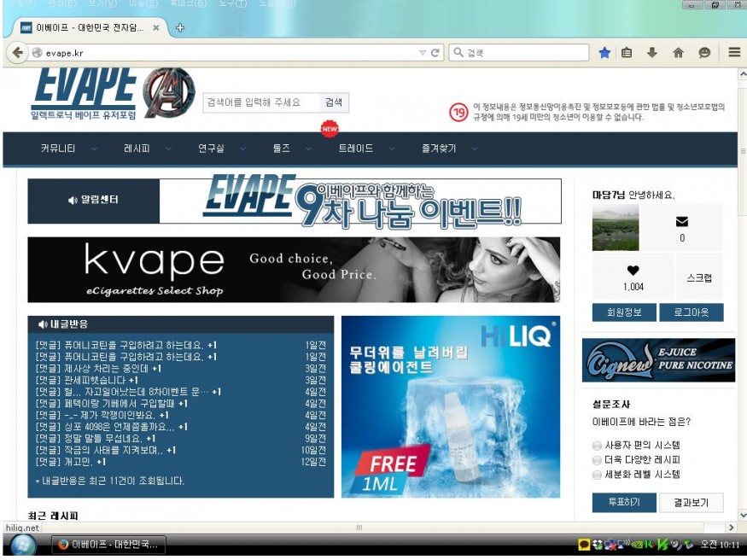Open the 즐겨찾기 navigation item
Viewport: 747px width, 560px height.
pos(439,149)
